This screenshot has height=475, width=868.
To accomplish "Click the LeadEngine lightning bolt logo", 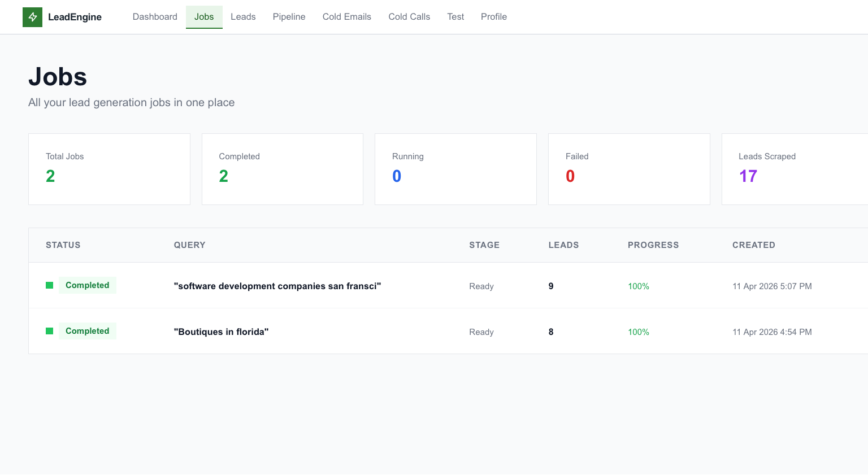I will click(x=32, y=17).
